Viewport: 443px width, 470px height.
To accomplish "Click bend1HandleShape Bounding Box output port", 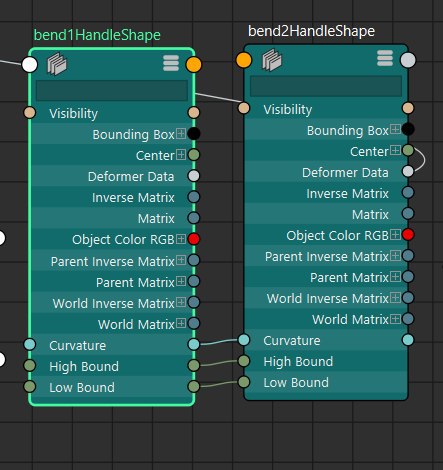I will (x=194, y=134).
